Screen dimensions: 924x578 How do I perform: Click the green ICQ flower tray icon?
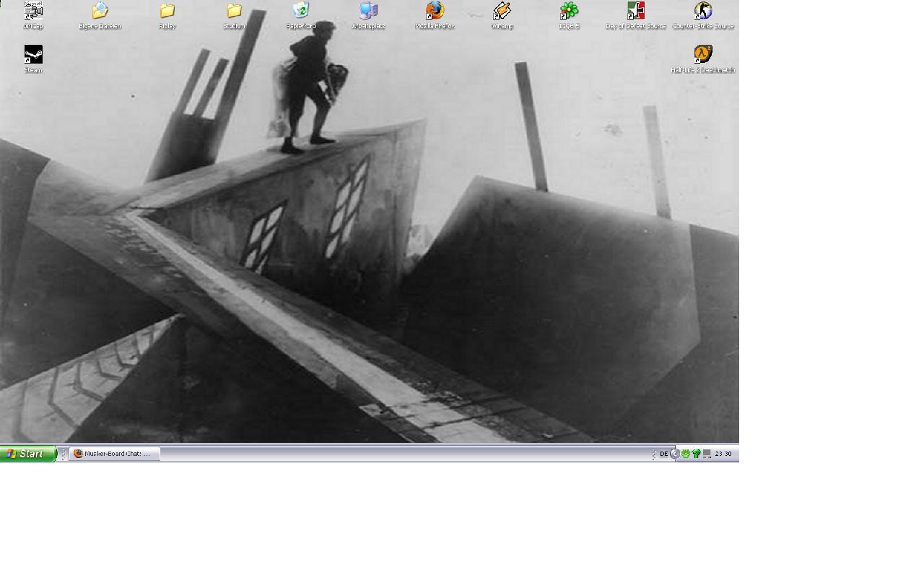pos(686,454)
